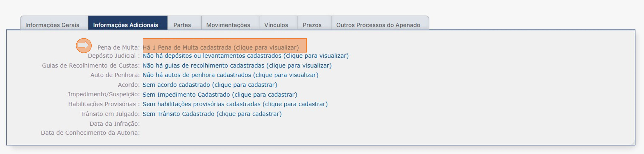The height and width of the screenshot is (154, 644).
Task: Click the 'Não há autos de penhora' link
Action: 230,75
